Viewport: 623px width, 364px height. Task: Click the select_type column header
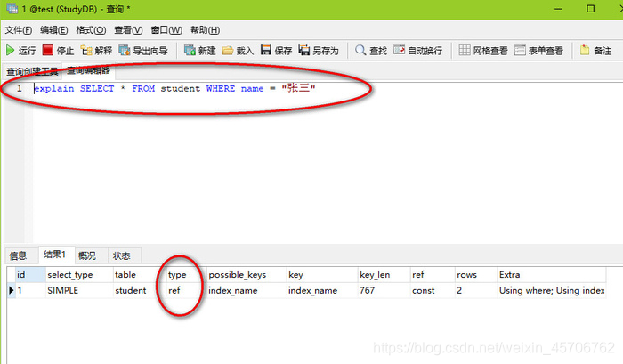click(x=79, y=275)
